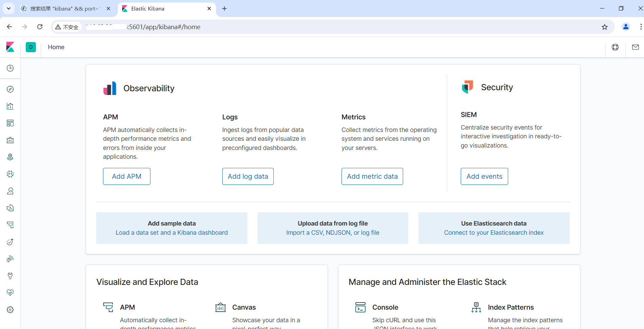Click the Canvas title under Visualize and Explore
This screenshot has width=644, height=329.
coord(244,307)
